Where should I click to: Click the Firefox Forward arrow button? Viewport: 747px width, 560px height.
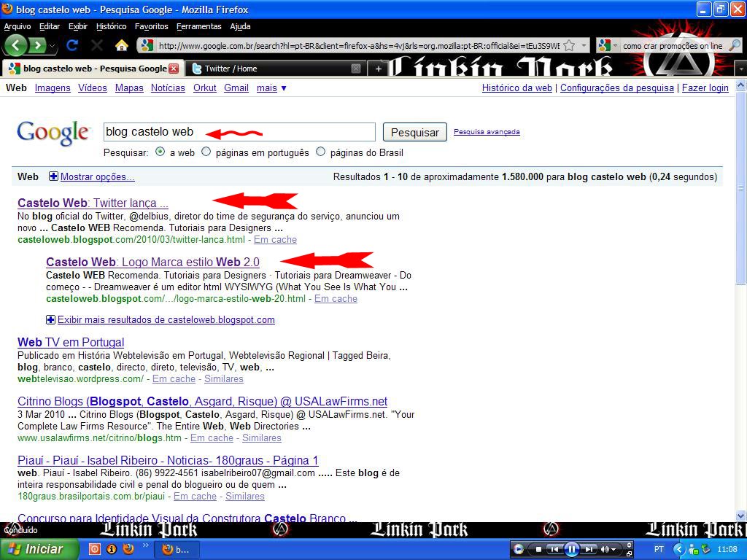tap(36, 46)
